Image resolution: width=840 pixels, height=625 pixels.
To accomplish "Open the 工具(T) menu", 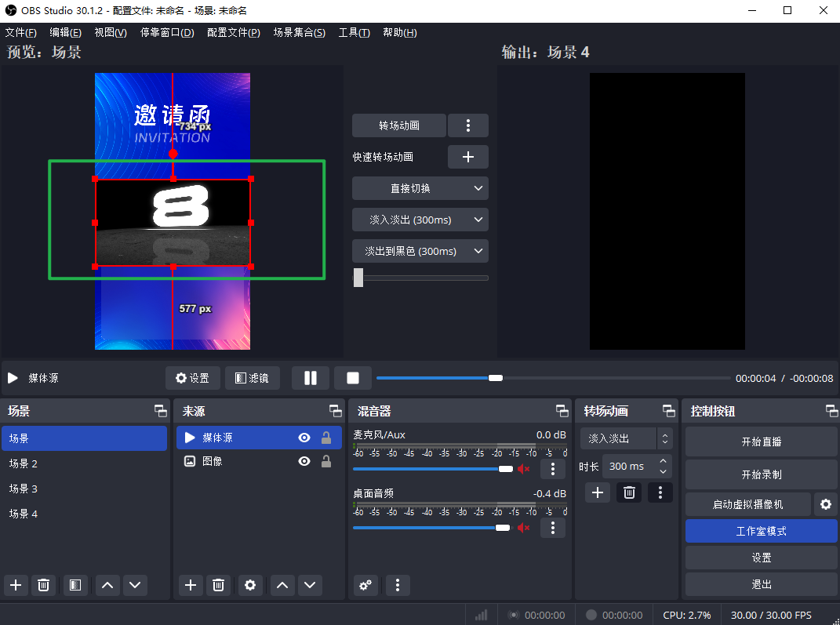I will (354, 32).
